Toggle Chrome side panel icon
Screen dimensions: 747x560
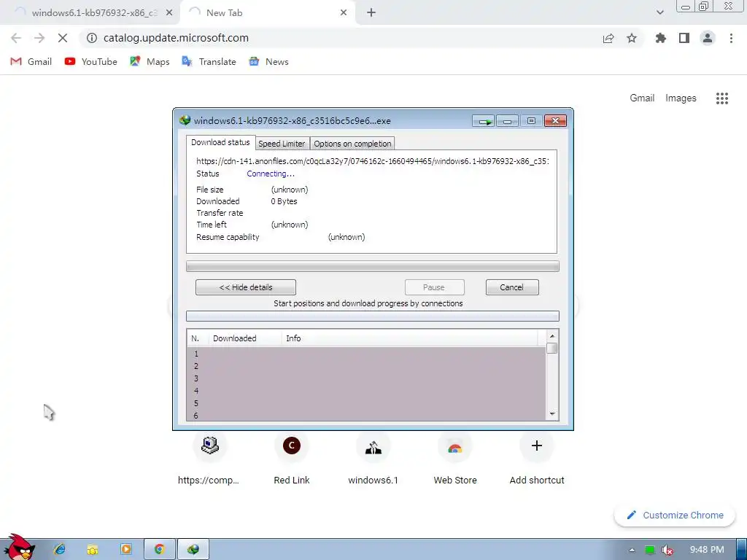[x=684, y=38]
